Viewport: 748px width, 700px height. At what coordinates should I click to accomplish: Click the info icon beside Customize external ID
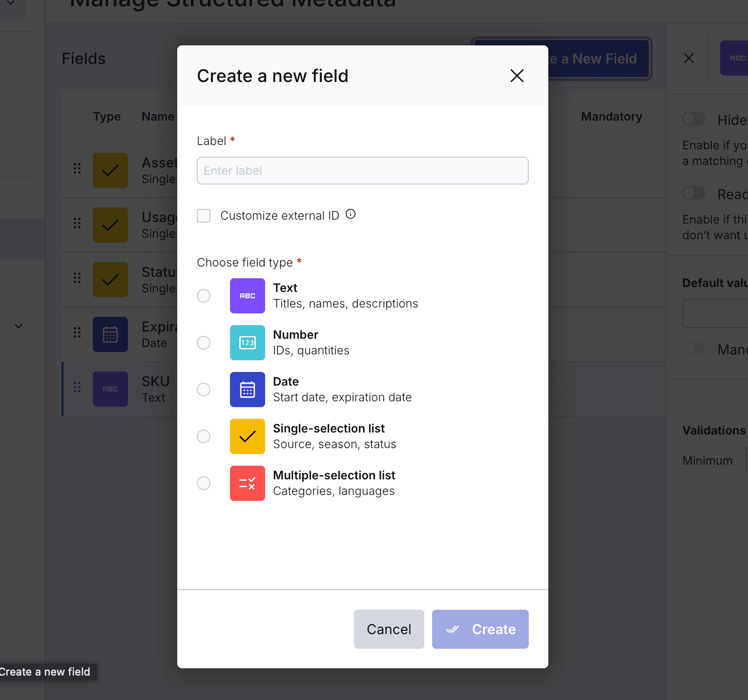[x=351, y=214]
